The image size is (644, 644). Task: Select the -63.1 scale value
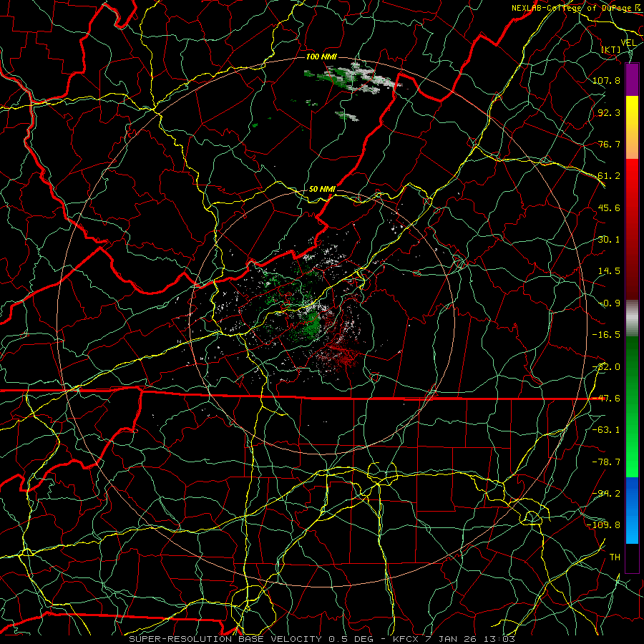606,430
